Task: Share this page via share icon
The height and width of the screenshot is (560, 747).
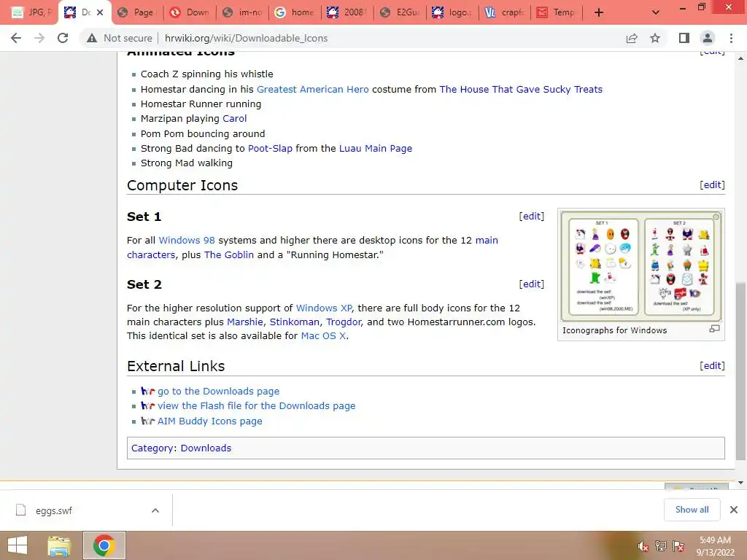Action: coord(632,38)
